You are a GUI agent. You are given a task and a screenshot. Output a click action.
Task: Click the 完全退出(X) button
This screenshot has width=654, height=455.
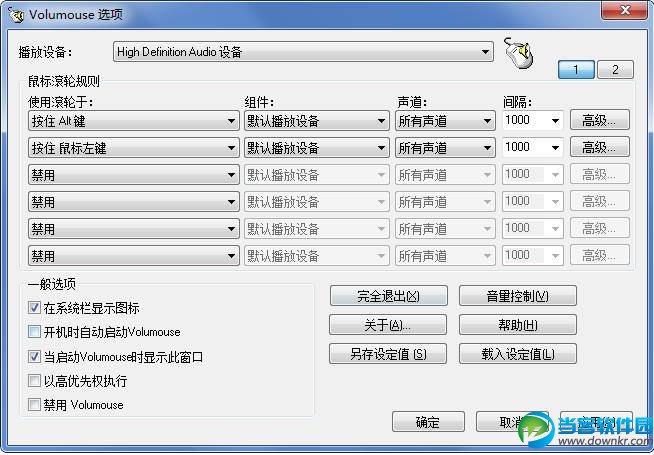[x=388, y=296]
